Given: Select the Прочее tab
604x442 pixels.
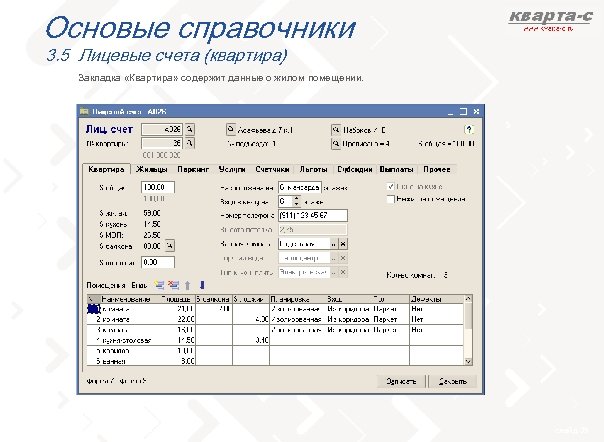Looking at the screenshot, I should coord(437,170).
